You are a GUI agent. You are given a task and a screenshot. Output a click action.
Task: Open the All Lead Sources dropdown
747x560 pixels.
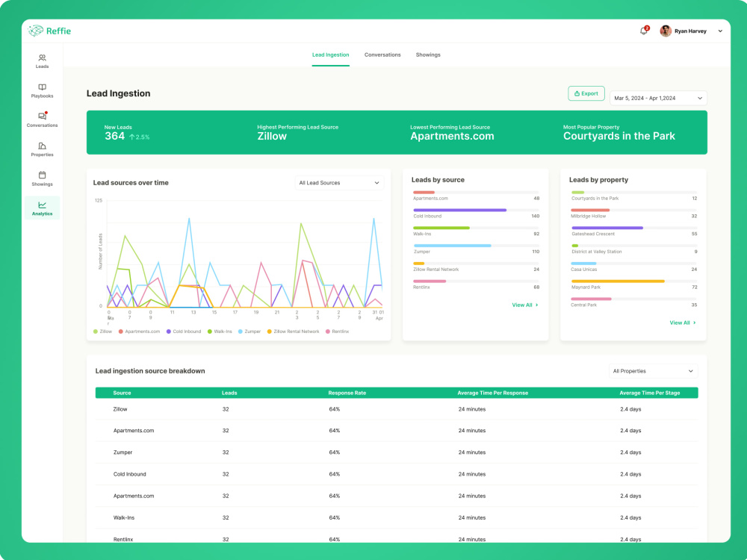[339, 183]
